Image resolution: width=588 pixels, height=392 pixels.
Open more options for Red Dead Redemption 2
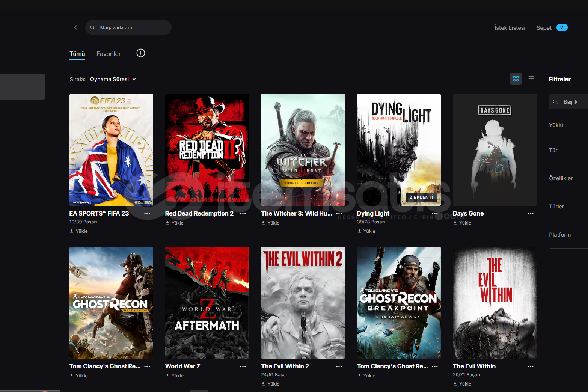(x=243, y=214)
